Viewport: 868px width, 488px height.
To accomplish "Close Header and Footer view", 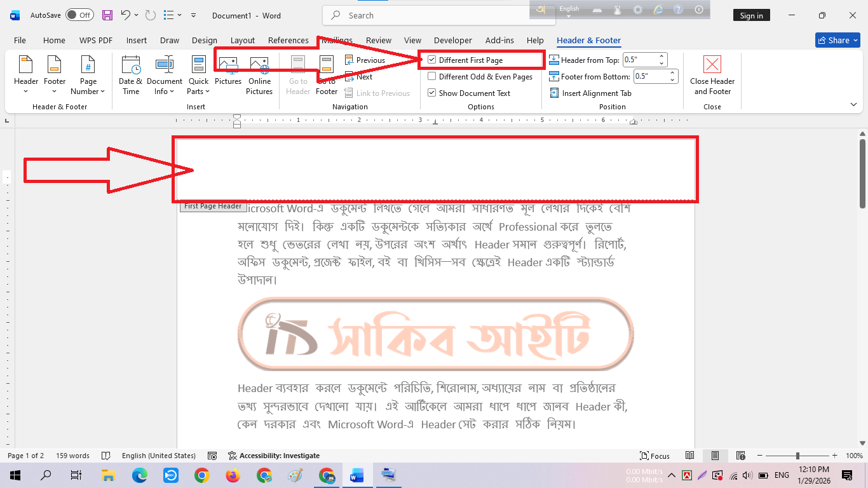I will point(712,75).
